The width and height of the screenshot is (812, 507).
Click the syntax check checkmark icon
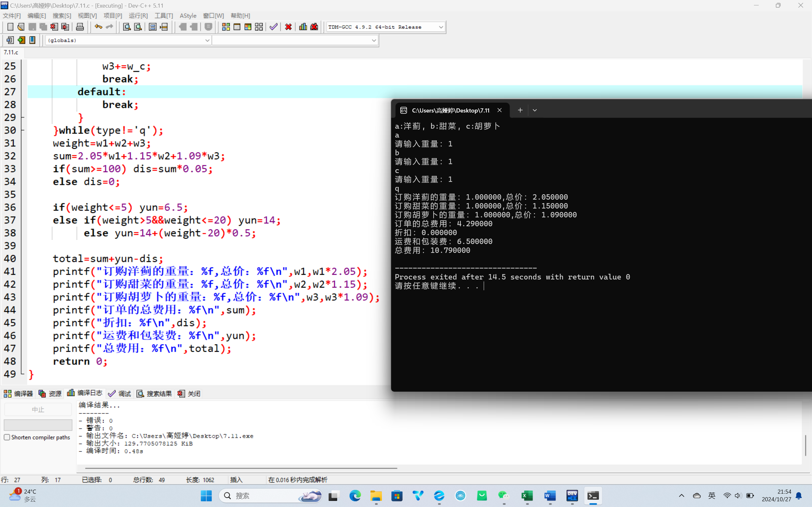tap(273, 27)
